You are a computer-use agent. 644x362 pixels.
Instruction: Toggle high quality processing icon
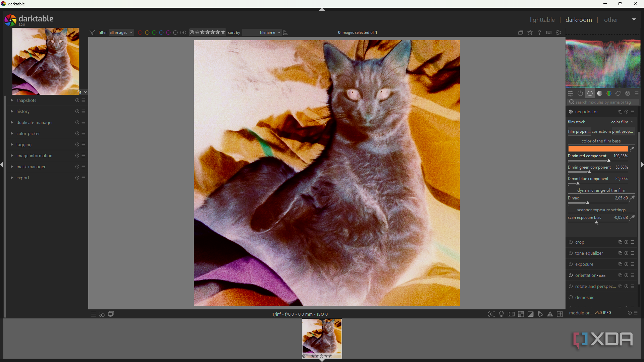[x=511, y=314]
